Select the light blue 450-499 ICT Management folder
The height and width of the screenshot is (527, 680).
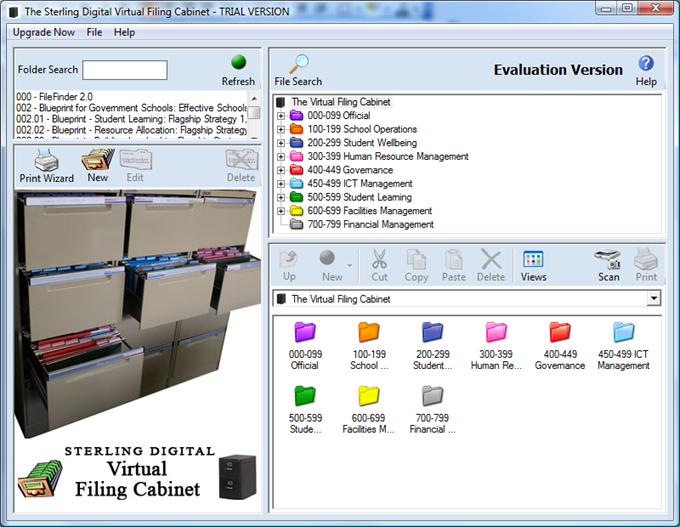(x=624, y=332)
